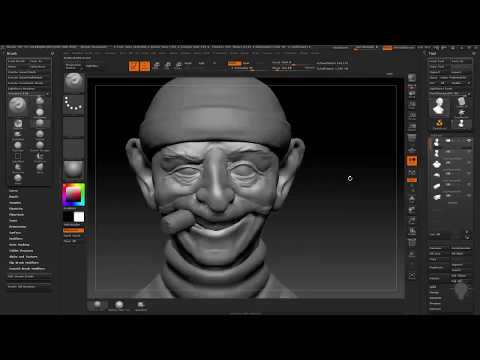This screenshot has width=480, height=360.
Task: Toggle the orange Draw mode button
Action: pos(145,66)
